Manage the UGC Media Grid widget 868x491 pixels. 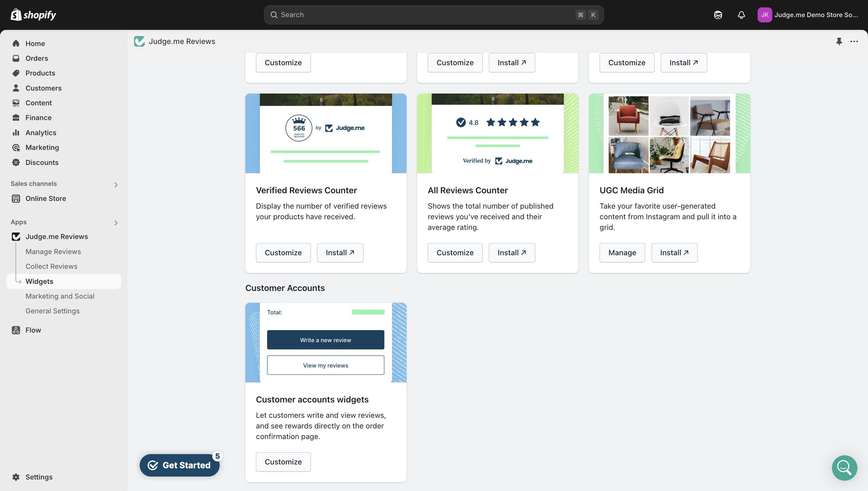(x=622, y=253)
